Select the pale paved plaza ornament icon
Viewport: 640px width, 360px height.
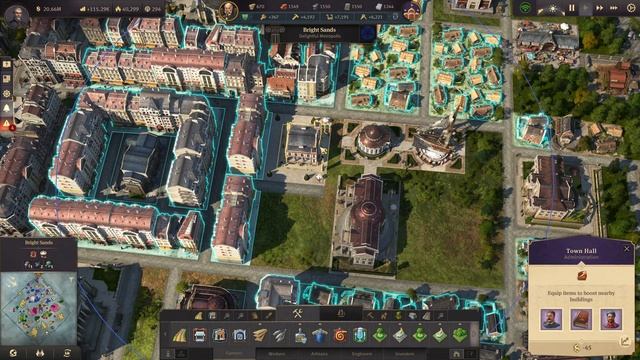pos(400,336)
